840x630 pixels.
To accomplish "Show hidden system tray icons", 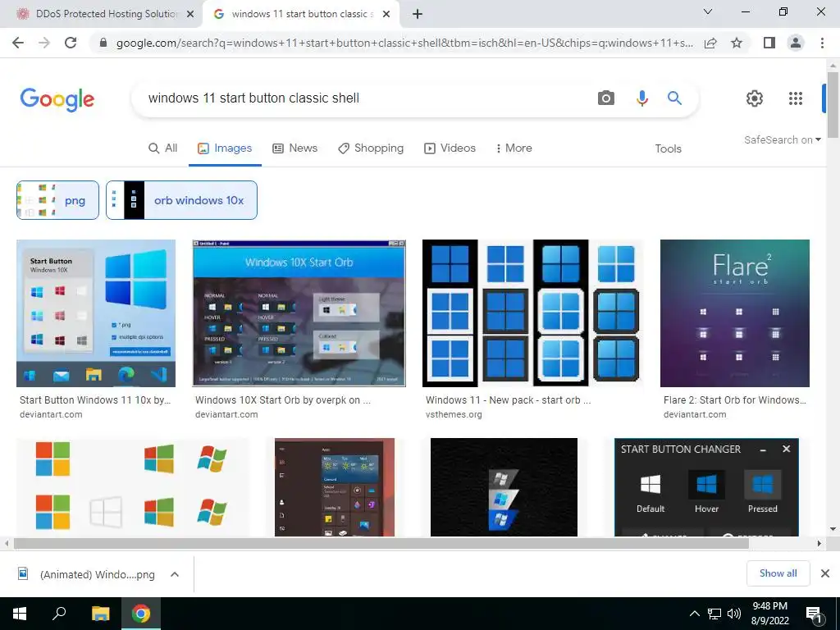I will 694,614.
